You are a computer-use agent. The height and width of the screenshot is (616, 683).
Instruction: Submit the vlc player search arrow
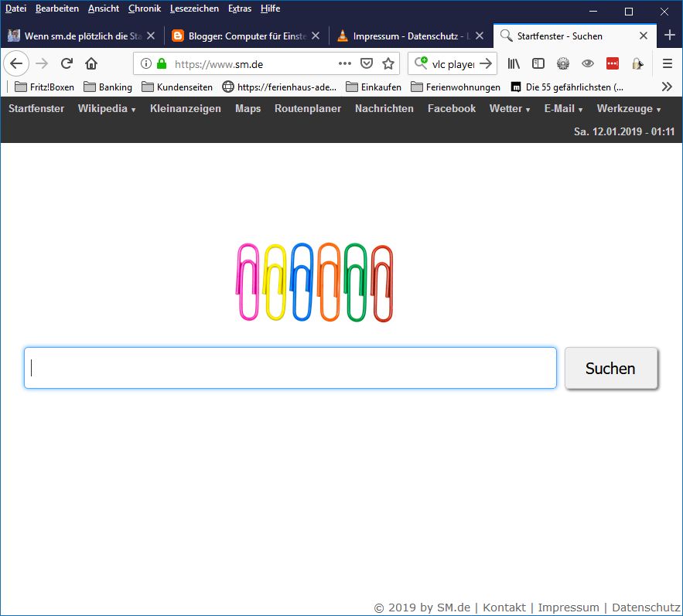[x=485, y=63]
